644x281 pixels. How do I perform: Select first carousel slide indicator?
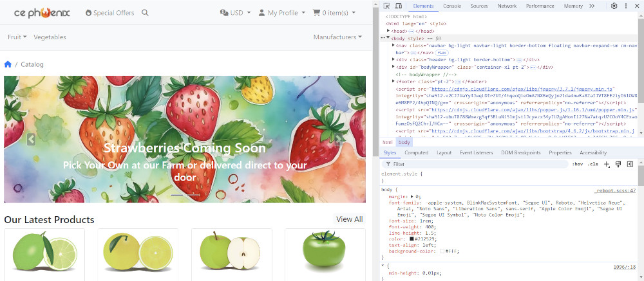pyautogui.click(x=177, y=195)
